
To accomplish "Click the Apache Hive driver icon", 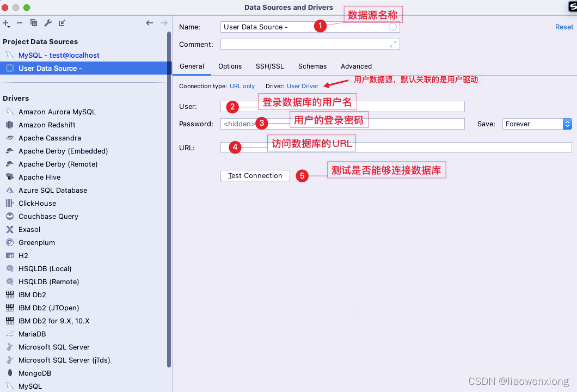I will click(x=10, y=177).
